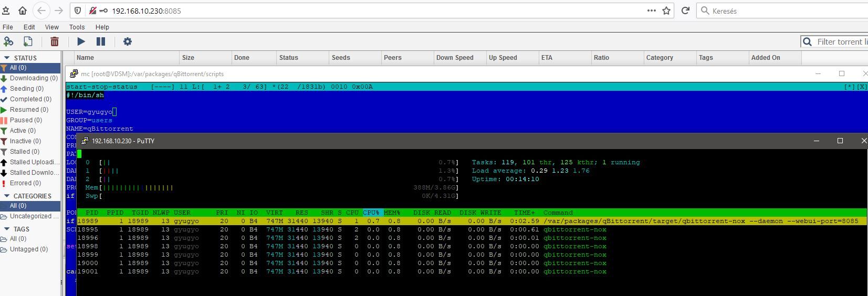Sort htop by PID column header
868x296 pixels.
click(92, 213)
